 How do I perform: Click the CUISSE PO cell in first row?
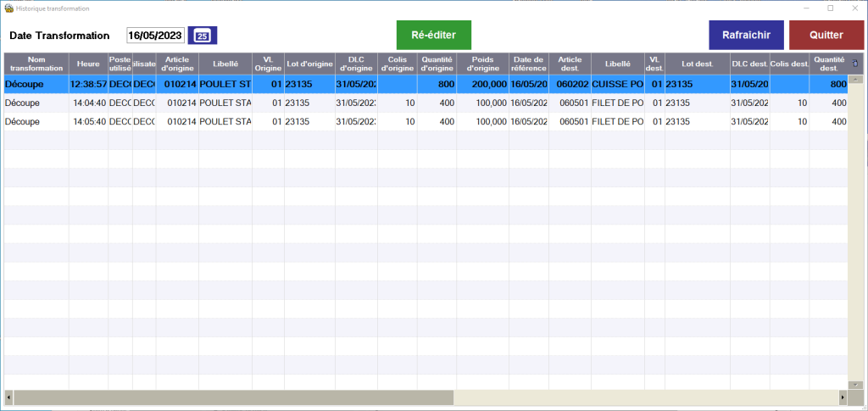click(x=616, y=84)
